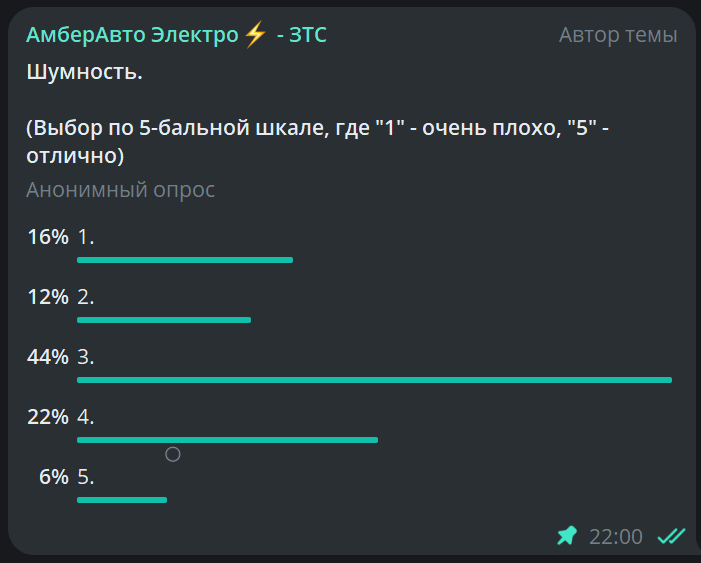Click the 6% percentage label

[54, 477]
